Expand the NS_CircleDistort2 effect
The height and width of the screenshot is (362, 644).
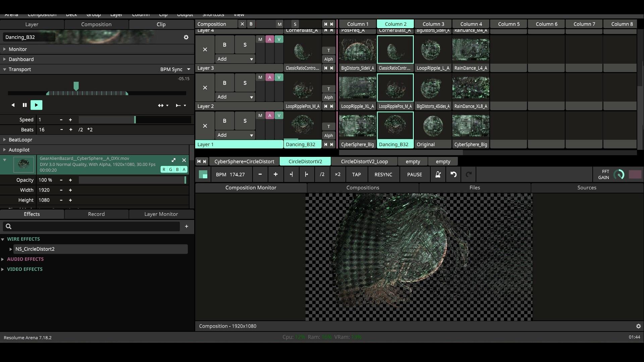point(11,249)
